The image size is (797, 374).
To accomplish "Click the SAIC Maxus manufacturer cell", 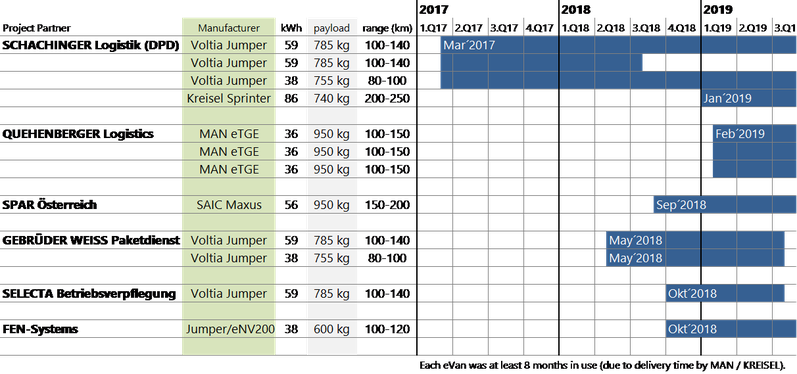I will point(229,205).
